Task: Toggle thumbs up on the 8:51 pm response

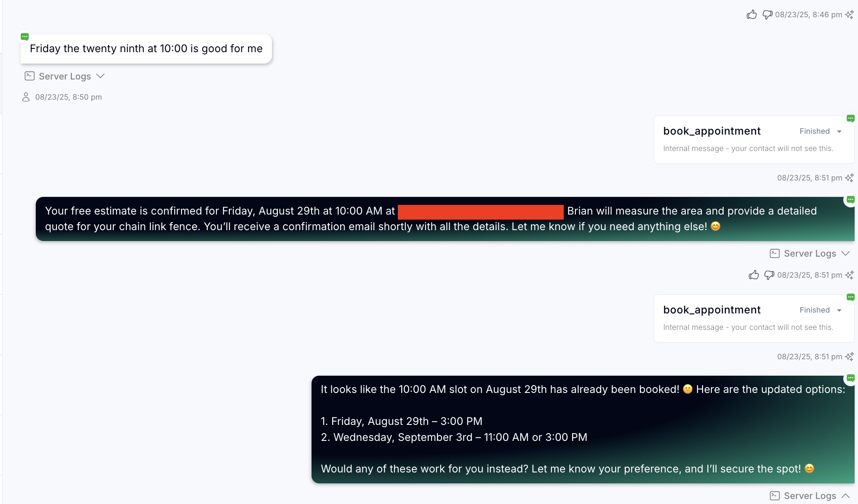Action: (754, 275)
